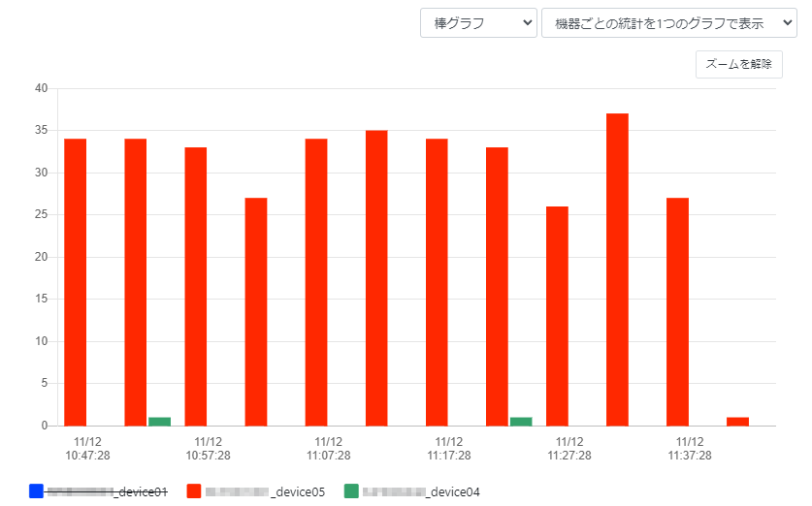Click the first red bar at 10:47:28
The image size is (812, 506).
point(76,282)
